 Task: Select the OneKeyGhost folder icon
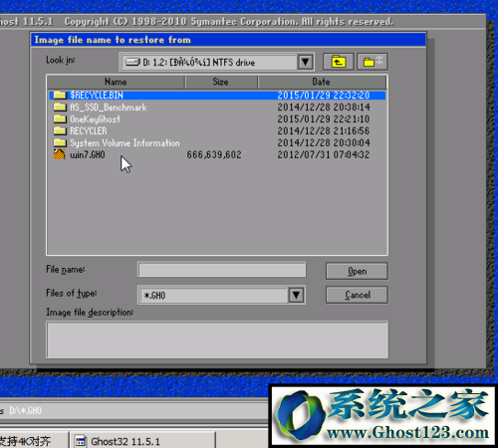(x=60, y=118)
